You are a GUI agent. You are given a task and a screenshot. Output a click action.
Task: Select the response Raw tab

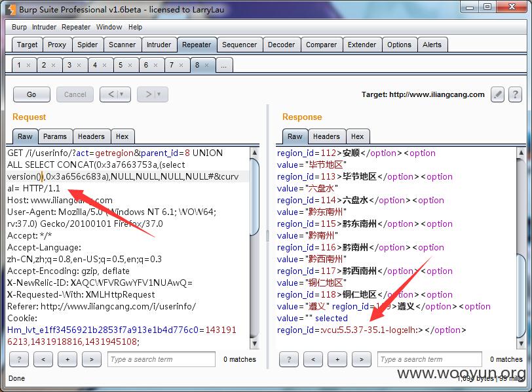pyautogui.click(x=295, y=136)
